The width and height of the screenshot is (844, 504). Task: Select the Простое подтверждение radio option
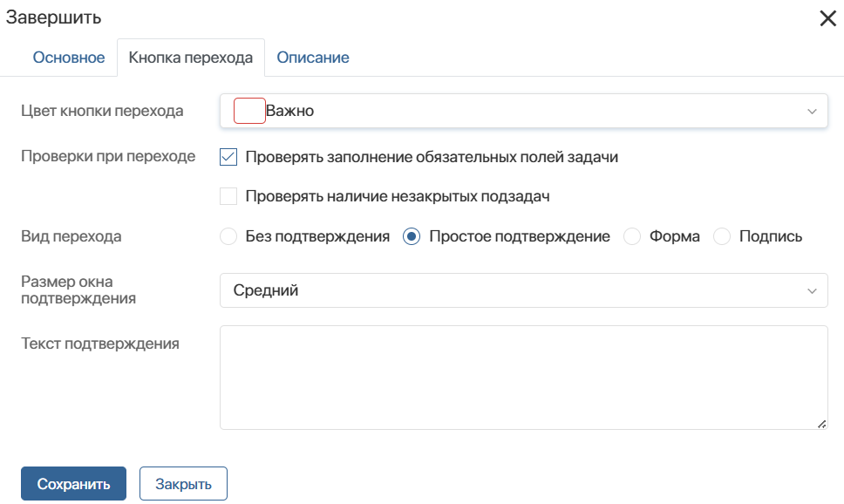[412, 236]
